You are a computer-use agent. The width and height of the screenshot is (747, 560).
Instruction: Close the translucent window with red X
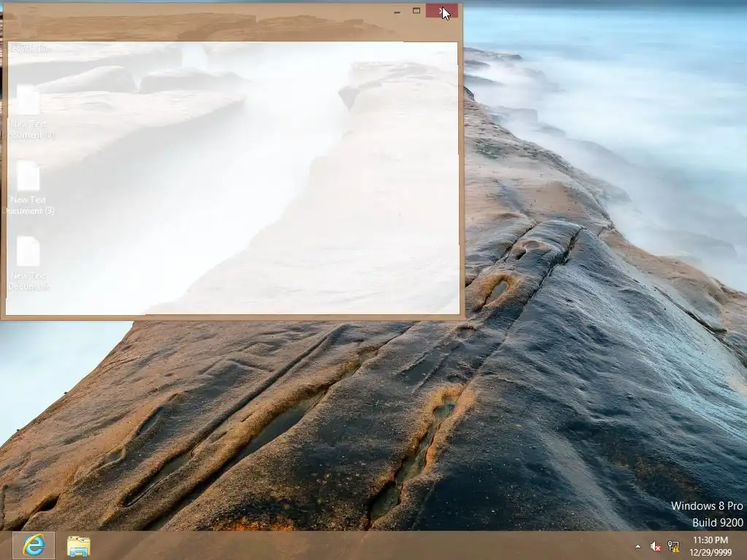tap(441, 10)
